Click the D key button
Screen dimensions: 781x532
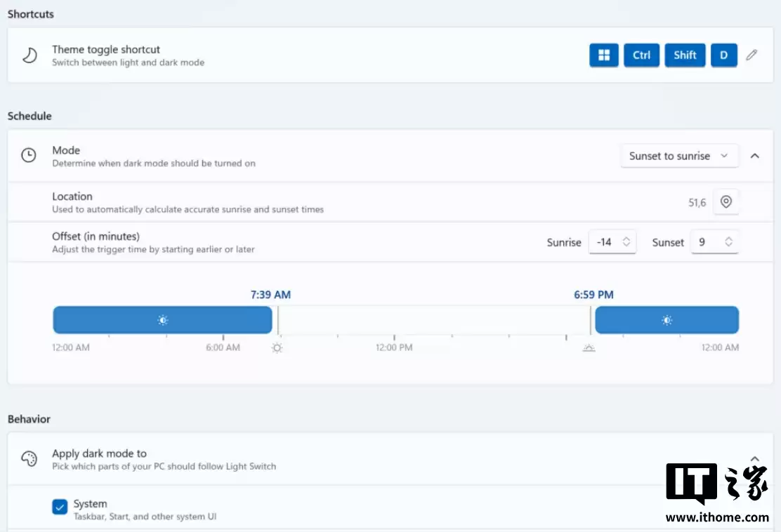click(723, 55)
